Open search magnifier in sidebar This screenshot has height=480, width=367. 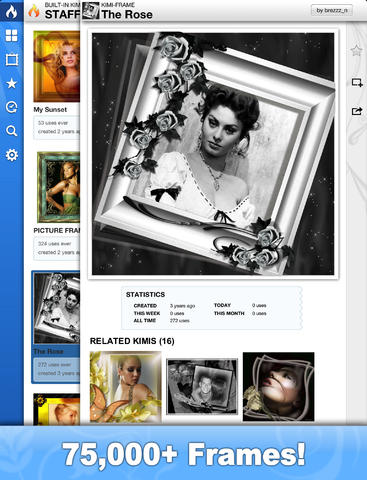tap(12, 131)
